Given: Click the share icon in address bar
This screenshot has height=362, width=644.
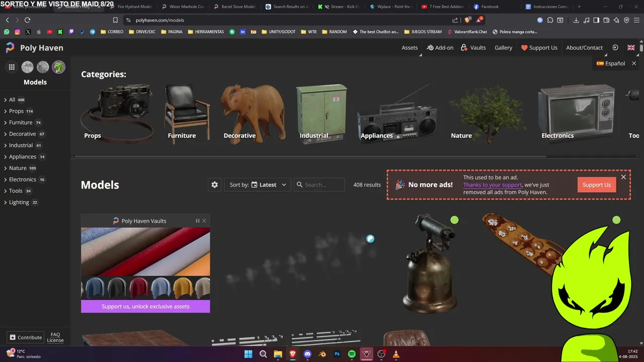Looking at the screenshot, I should pyautogui.click(x=455, y=20).
